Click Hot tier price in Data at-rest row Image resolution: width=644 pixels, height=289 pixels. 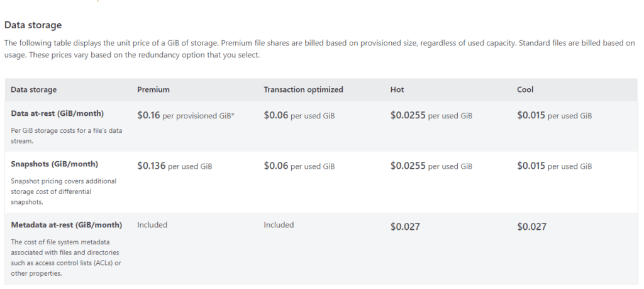[431, 116]
